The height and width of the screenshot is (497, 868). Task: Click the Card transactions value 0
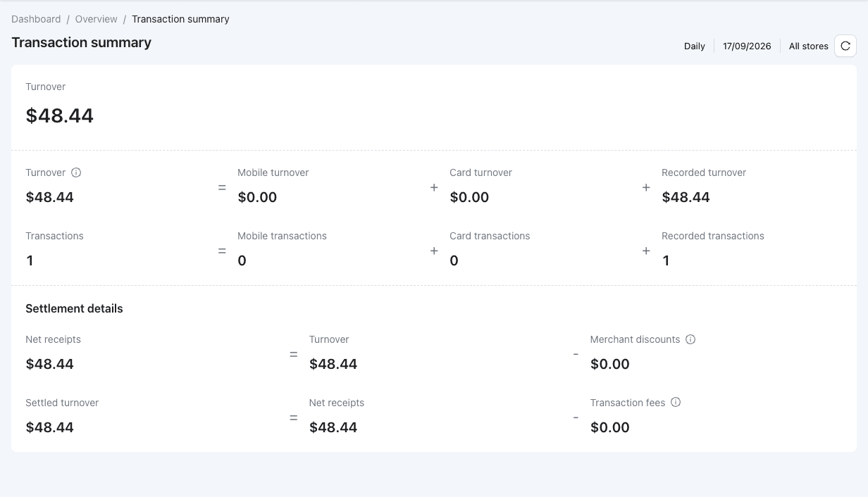coord(454,260)
